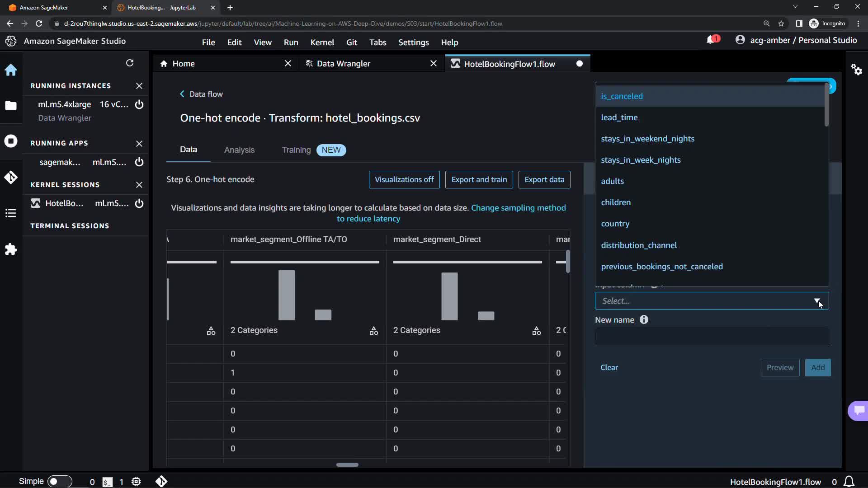
Task: Select distribution_channel option in dropdown
Action: tap(638, 245)
